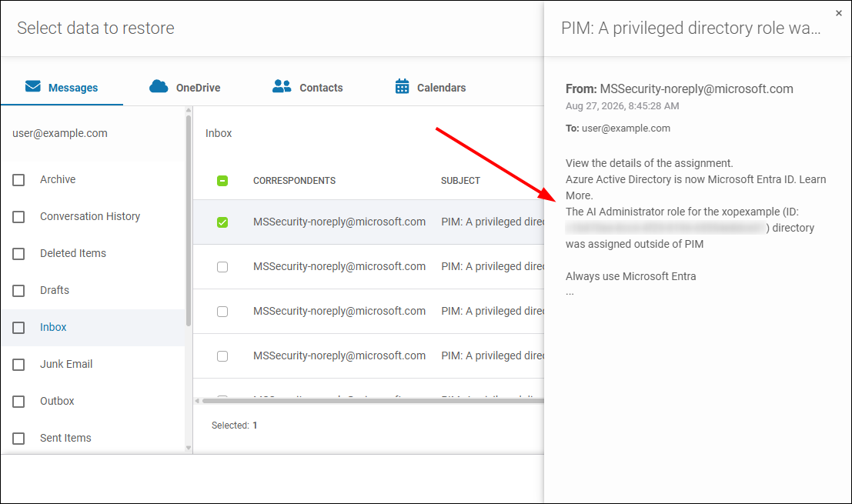
Task: Open the fourth MSSecurity-noreply message row
Action: coord(369,355)
